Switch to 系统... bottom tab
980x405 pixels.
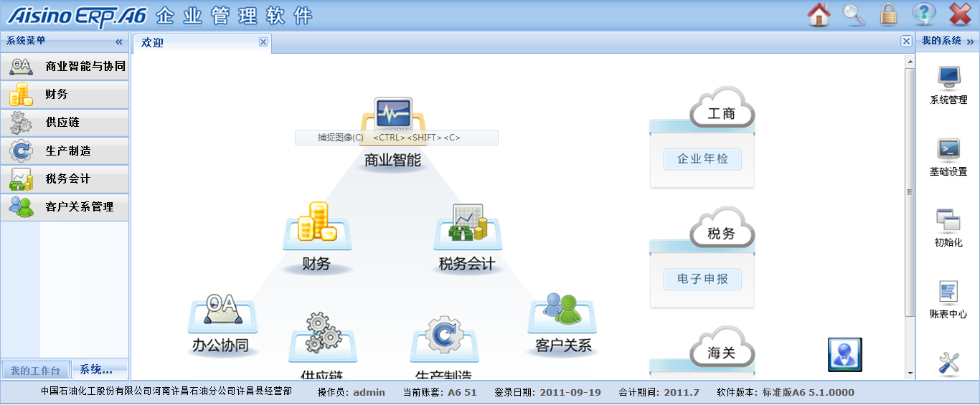pos(99,370)
